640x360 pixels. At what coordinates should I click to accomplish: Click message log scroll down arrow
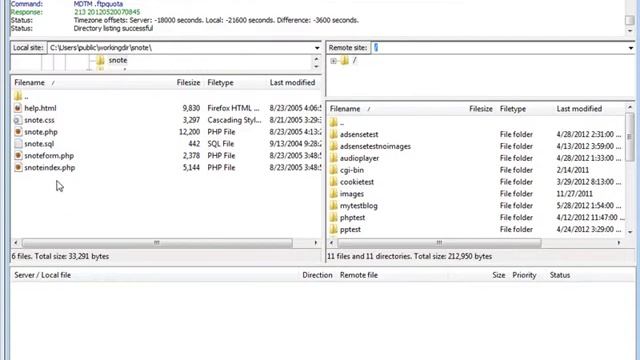click(630, 31)
